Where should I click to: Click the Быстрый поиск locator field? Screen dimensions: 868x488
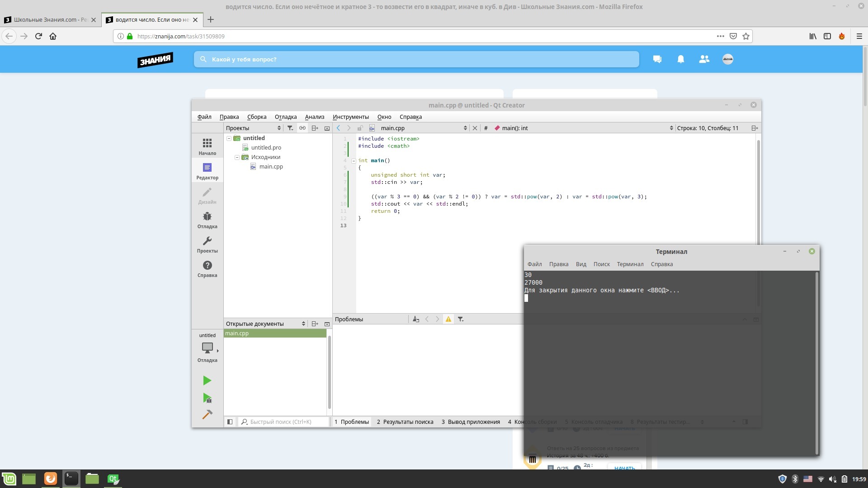(x=285, y=422)
